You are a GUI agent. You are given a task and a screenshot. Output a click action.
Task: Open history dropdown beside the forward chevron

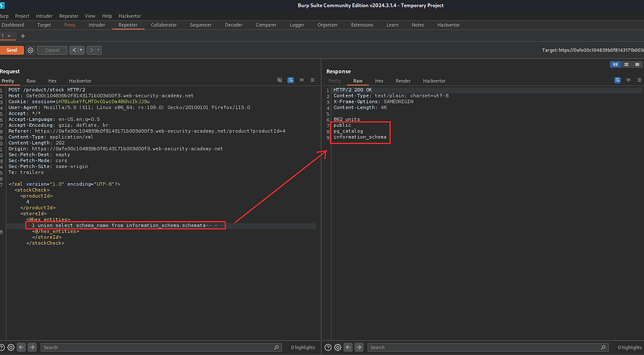click(99, 50)
